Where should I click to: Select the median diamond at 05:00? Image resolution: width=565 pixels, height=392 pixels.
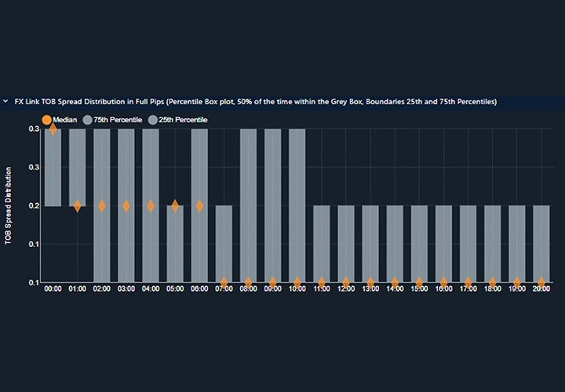pos(175,205)
